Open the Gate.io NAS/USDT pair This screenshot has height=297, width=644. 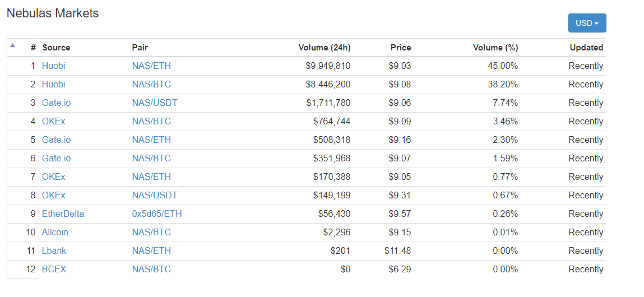tap(155, 103)
